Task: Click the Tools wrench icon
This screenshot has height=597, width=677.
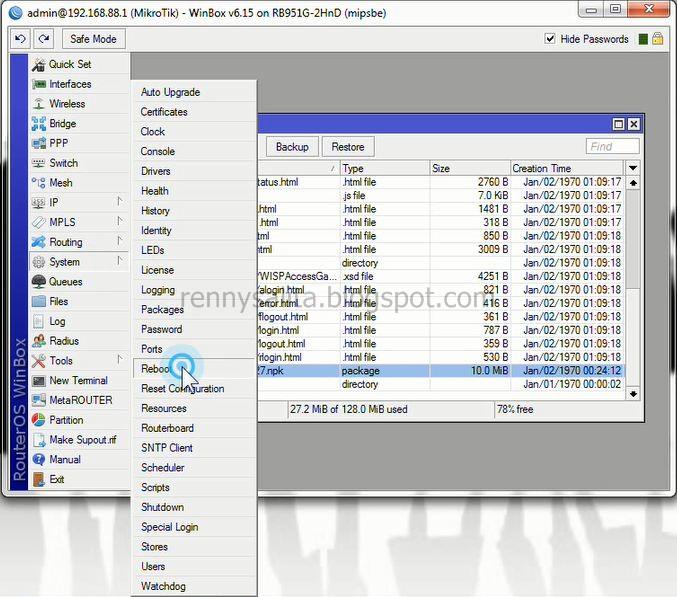Action: pyautogui.click(x=38, y=361)
